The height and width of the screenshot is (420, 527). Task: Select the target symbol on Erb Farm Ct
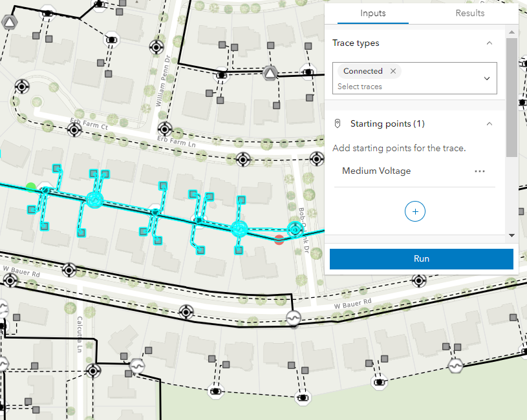click(74, 130)
